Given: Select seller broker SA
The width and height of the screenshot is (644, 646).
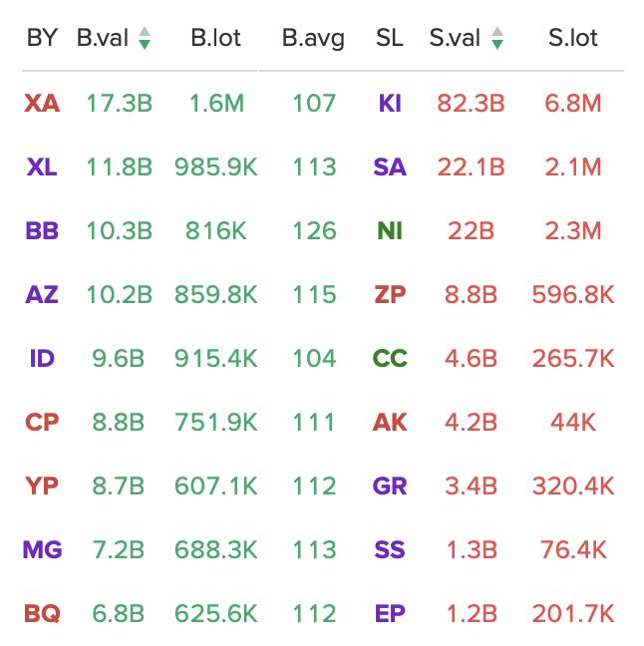Looking at the screenshot, I should tap(390, 166).
